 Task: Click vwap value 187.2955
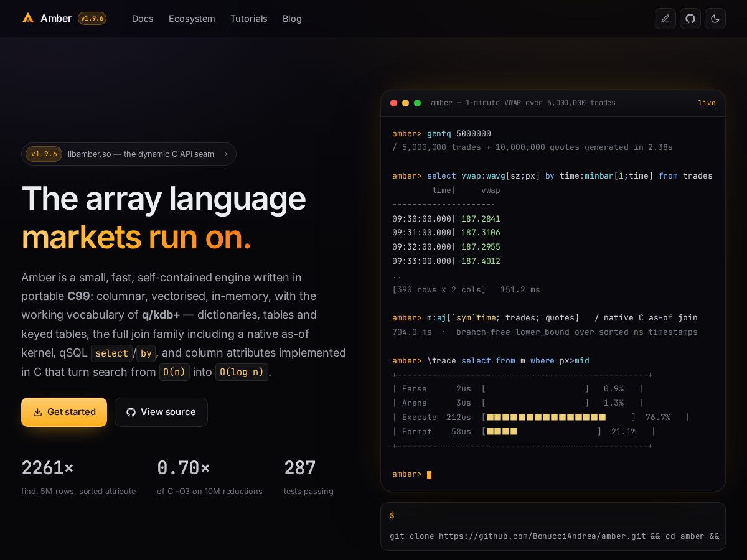[x=481, y=247]
